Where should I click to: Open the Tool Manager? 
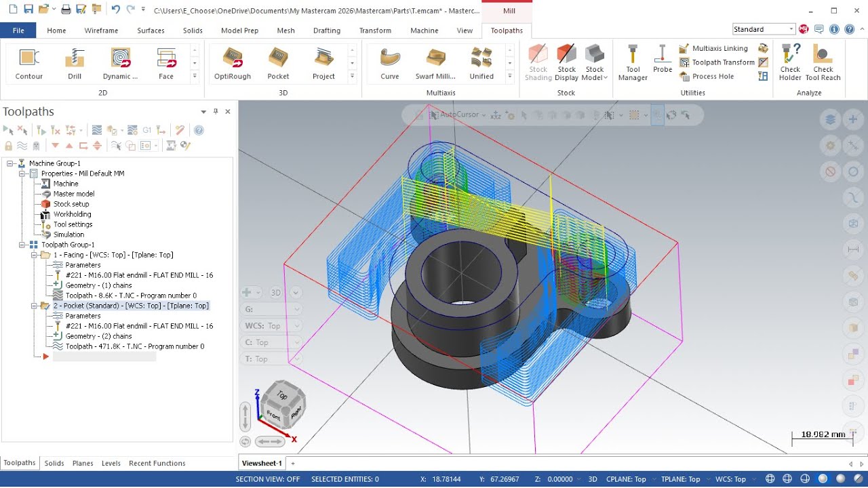[x=633, y=64]
